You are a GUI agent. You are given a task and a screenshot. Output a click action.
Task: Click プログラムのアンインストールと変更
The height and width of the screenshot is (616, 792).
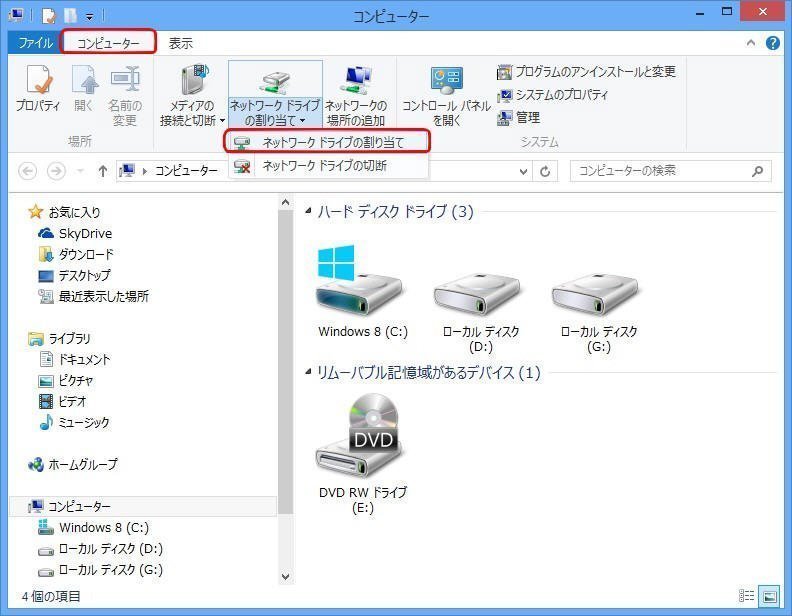586,72
